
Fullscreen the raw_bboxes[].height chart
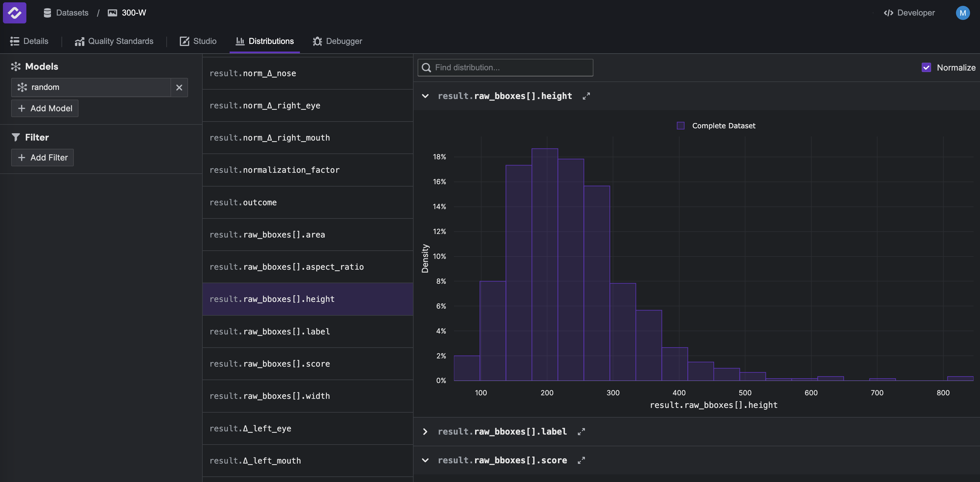coord(586,96)
